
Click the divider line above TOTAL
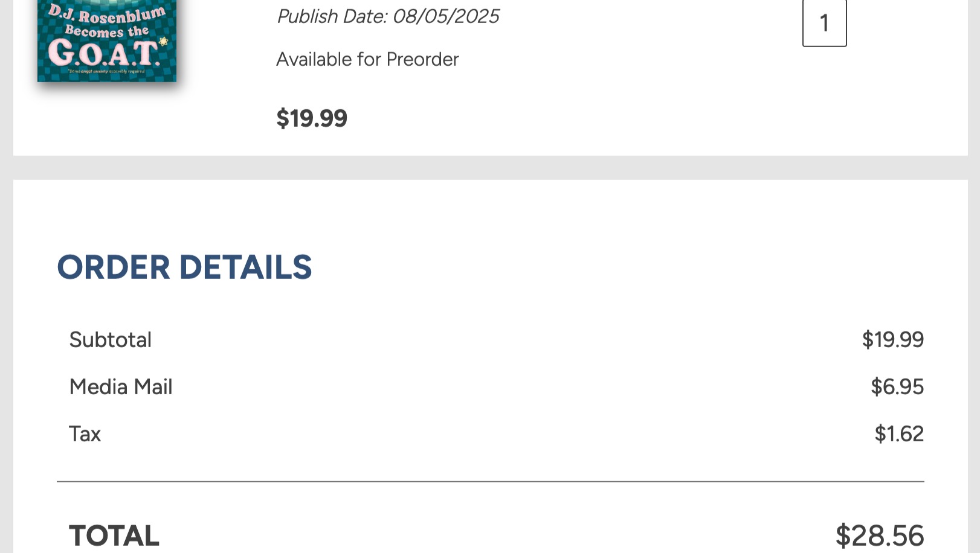click(491, 482)
